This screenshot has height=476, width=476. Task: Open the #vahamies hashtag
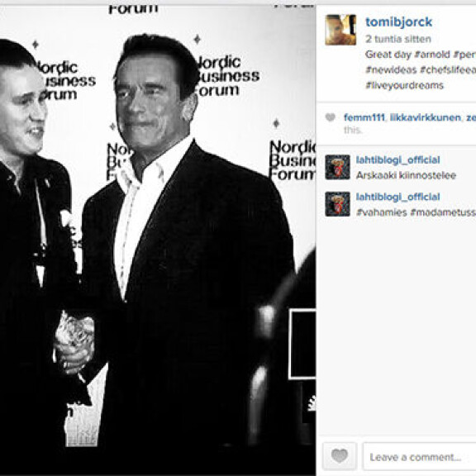[381, 212]
